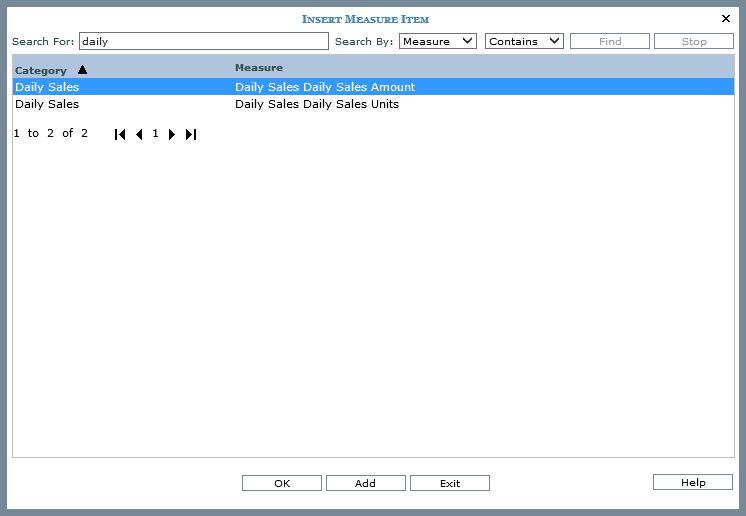Viewport: 746px width, 516px height.
Task: Click page number 1 in pagination
Action: pyautogui.click(x=156, y=133)
